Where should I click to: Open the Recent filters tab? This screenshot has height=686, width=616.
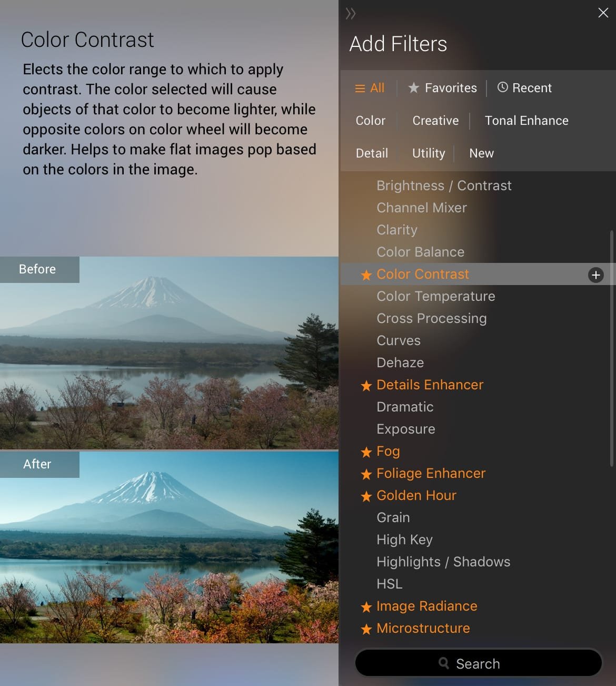(x=524, y=88)
